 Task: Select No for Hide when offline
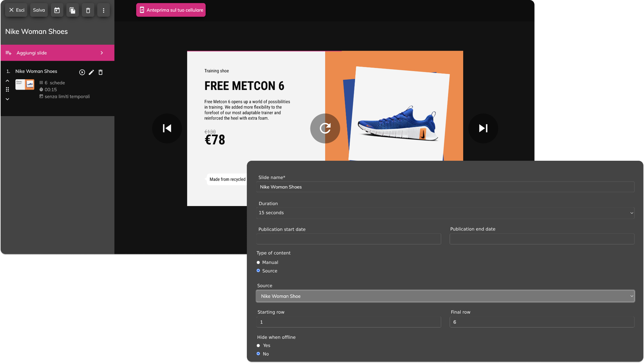(258, 354)
